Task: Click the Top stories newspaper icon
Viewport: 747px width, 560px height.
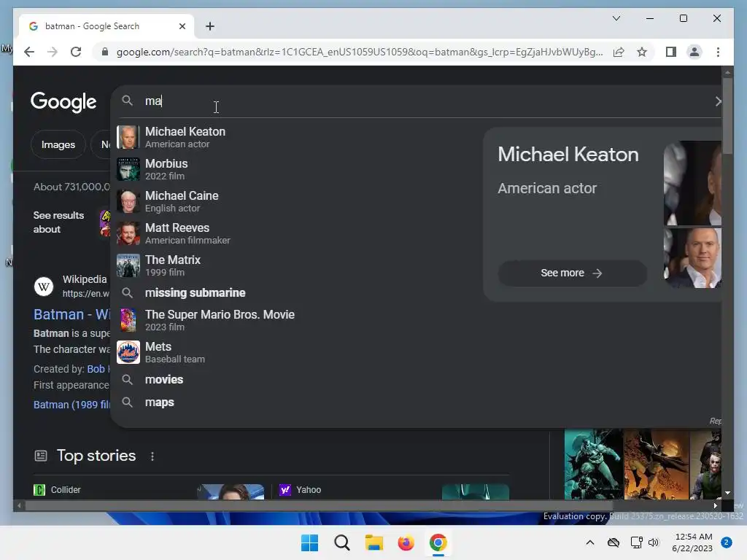Action: [41, 456]
